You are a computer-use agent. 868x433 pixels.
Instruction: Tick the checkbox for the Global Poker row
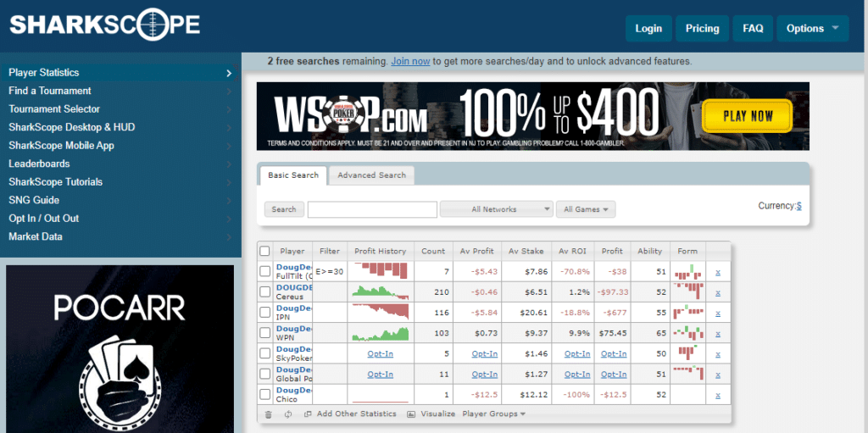(x=264, y=373)
